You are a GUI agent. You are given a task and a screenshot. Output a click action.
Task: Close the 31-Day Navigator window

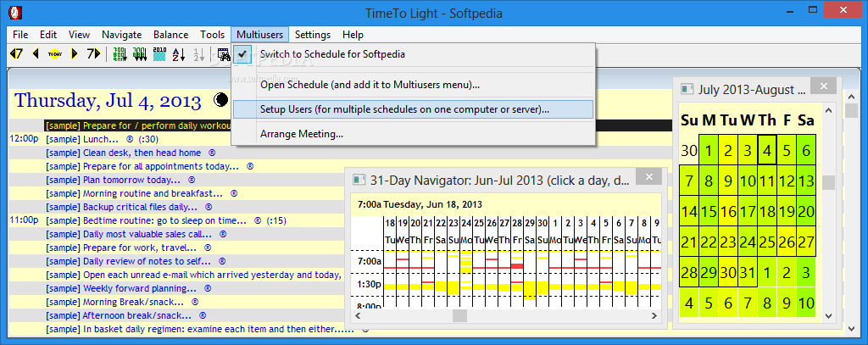(648, 177)
